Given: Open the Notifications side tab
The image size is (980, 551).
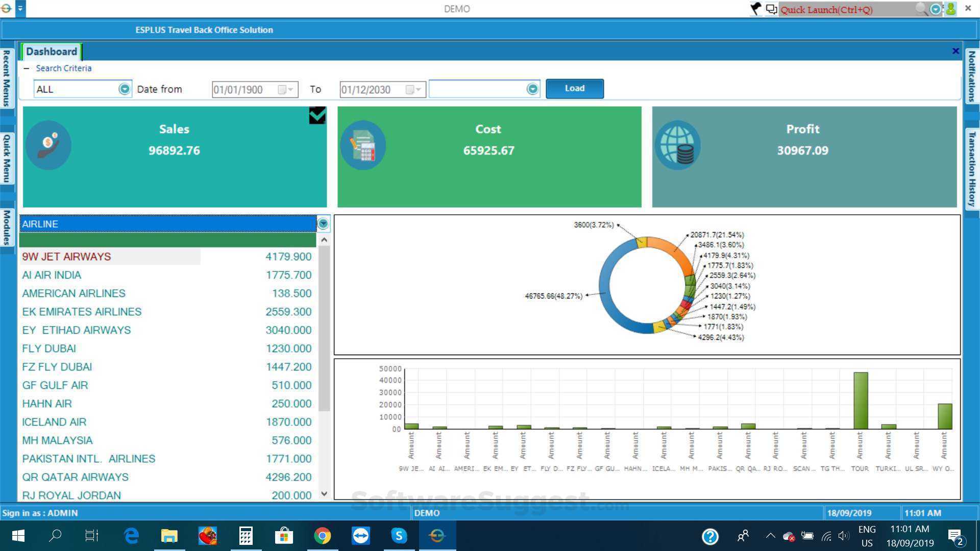Looking at the screenshot, I should (971, 77).
